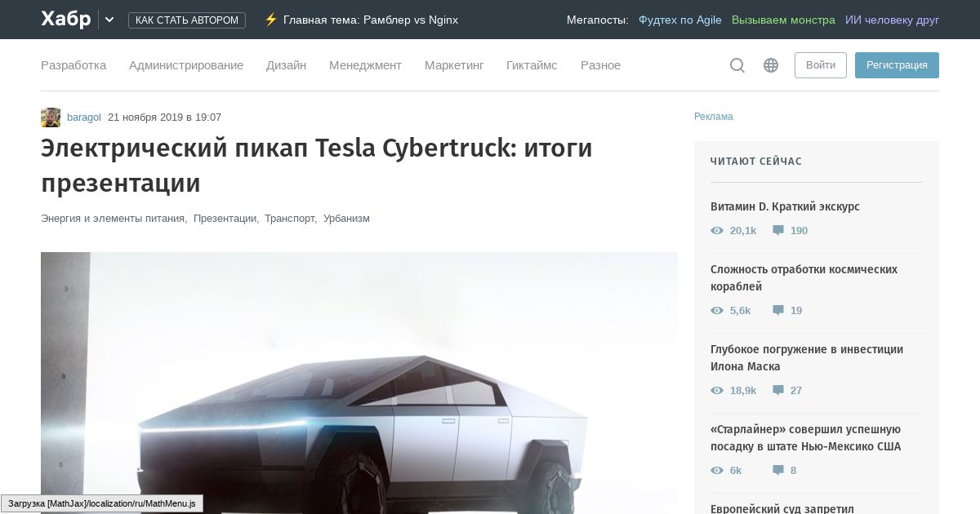The width and height of the screenshot is (980, 514).
Task: Click the Cybertruck article image
Action: [359, 383]
